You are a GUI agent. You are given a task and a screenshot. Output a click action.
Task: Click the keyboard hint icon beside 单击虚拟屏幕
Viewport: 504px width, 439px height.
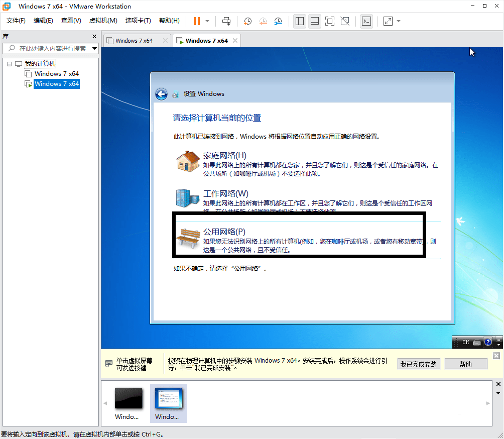[109, 364]
